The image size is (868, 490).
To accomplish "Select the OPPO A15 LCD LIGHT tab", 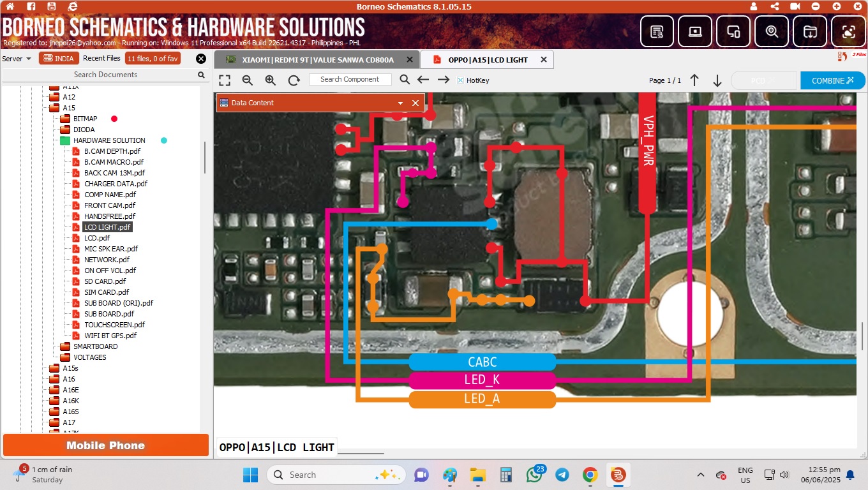I will click(488, 59).
